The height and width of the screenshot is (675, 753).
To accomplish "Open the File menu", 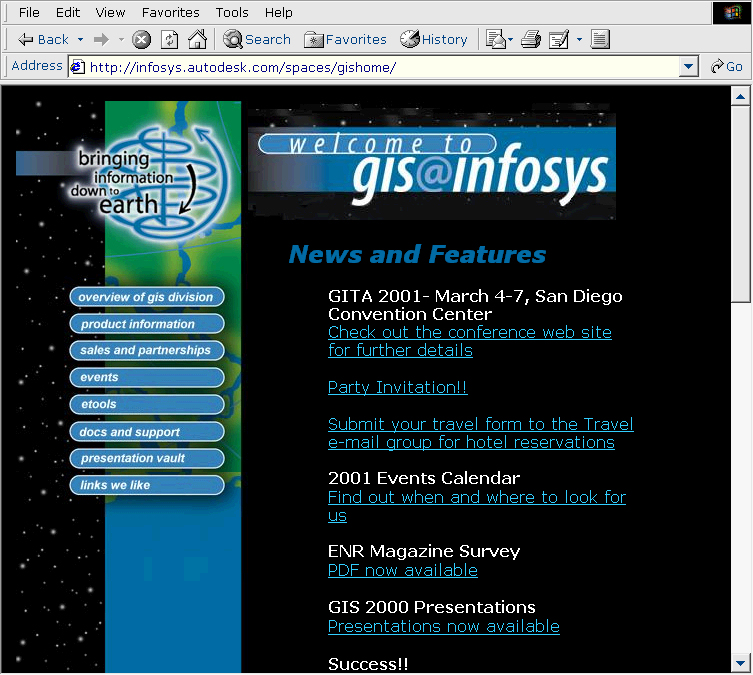I will click(x=29, y=12).
